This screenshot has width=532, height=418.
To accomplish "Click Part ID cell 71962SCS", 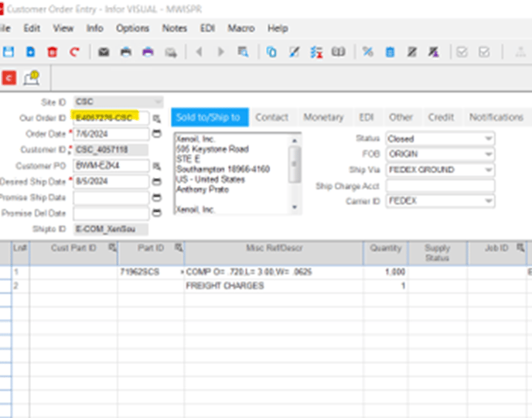I will pos(151,272).
